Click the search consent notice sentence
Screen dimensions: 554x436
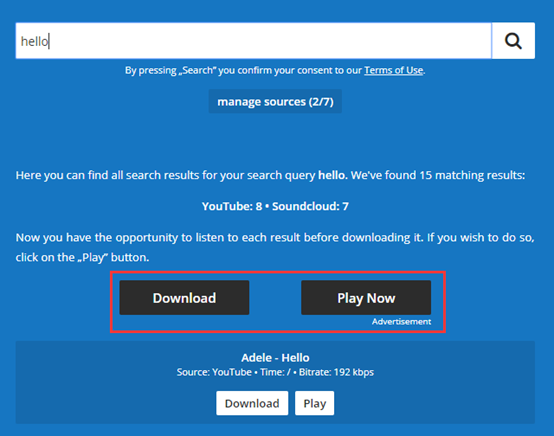(x=275, y=70)
